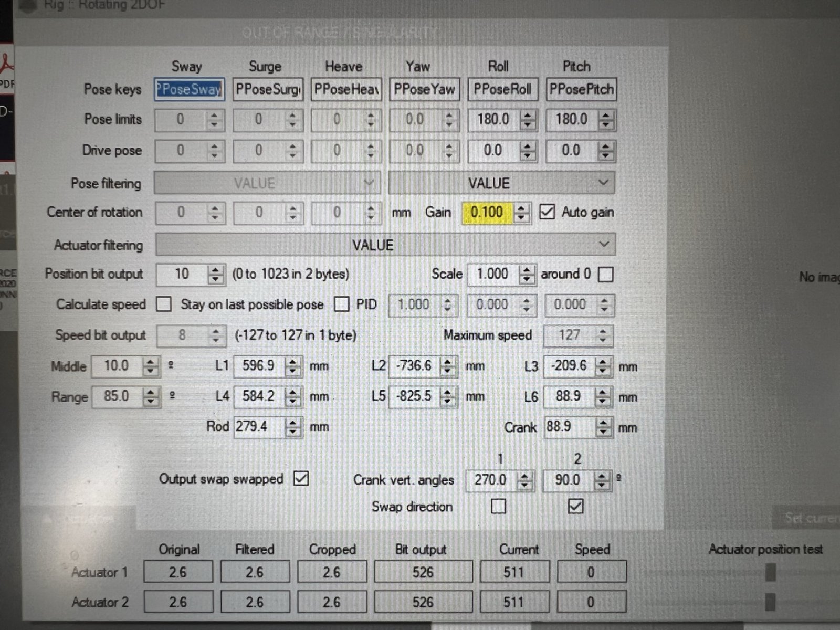The height and width of the screenshot is (630, 840).
Task: Click Actuator 2 Cropped value 2.6
Action: tap(332, 602)
